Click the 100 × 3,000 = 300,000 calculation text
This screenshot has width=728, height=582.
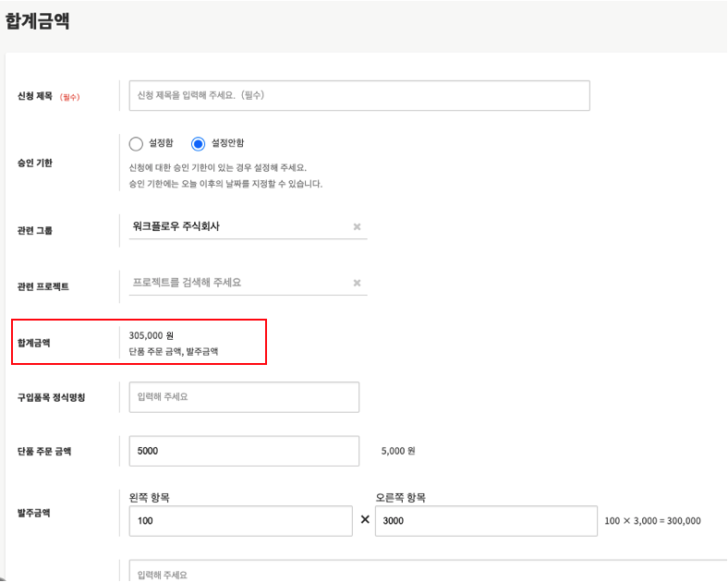point(652,521)
